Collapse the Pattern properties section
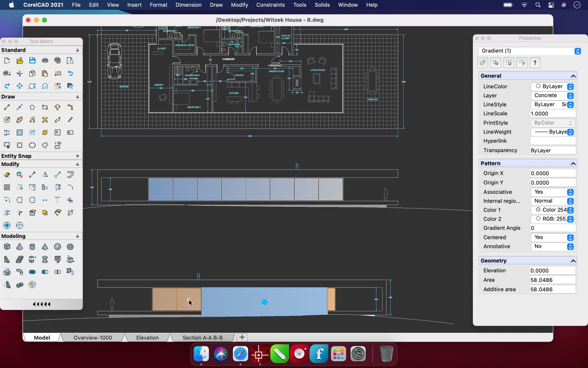 click(573, 163)
